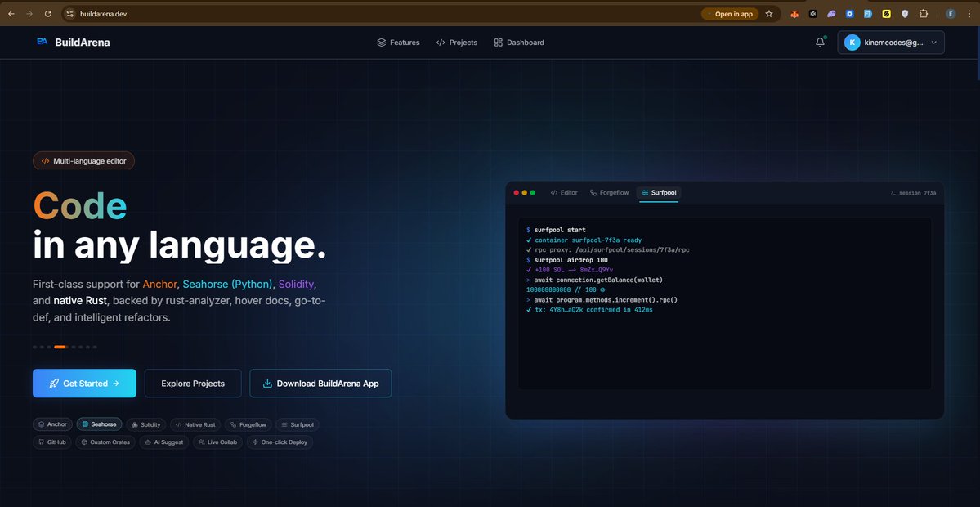Open the Chrome profile E avatar
980x507 pixels.
click(x=951, y=14)
